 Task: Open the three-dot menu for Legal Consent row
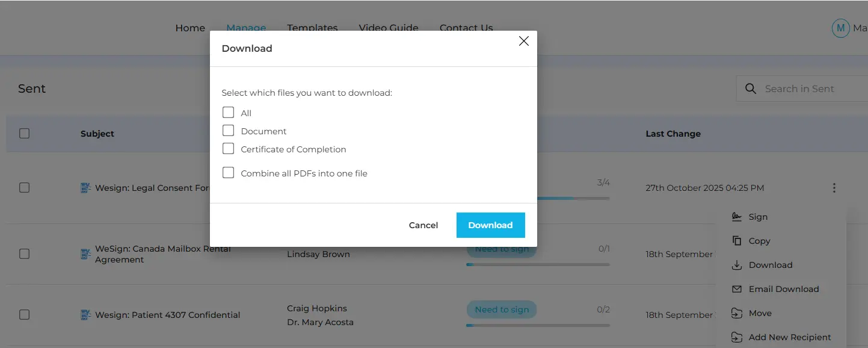(x=834, y=188)
